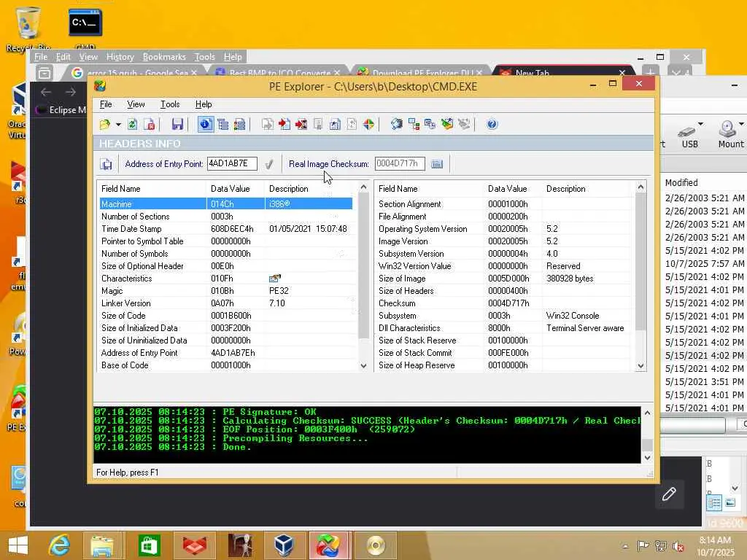Open the Resource Editor colorful pinwheel icon
This screenshot has height=560, width=747.
click(368, 125)
